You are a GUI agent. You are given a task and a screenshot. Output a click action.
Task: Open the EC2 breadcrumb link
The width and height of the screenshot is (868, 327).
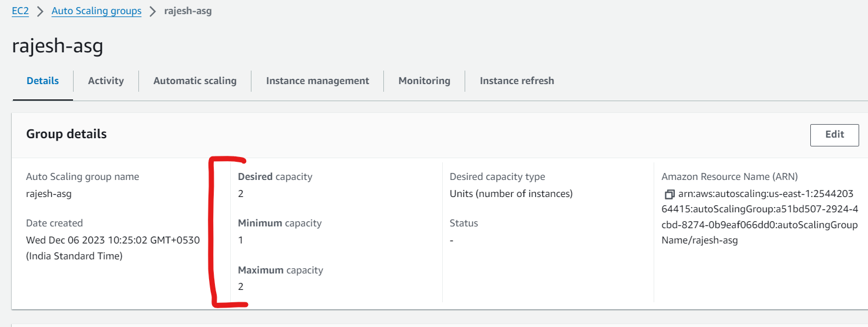(x=20, y=11)
